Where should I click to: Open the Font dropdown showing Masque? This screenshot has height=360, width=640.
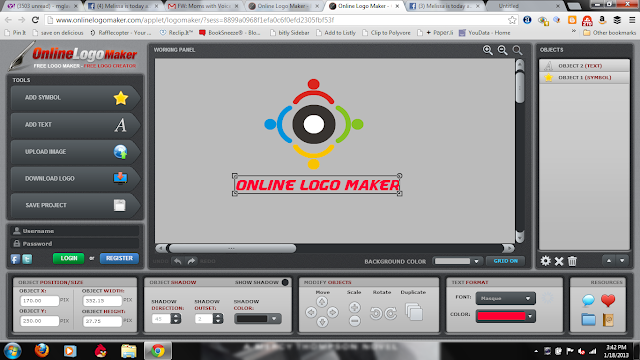pyautogui.click(x=505, y=298)
